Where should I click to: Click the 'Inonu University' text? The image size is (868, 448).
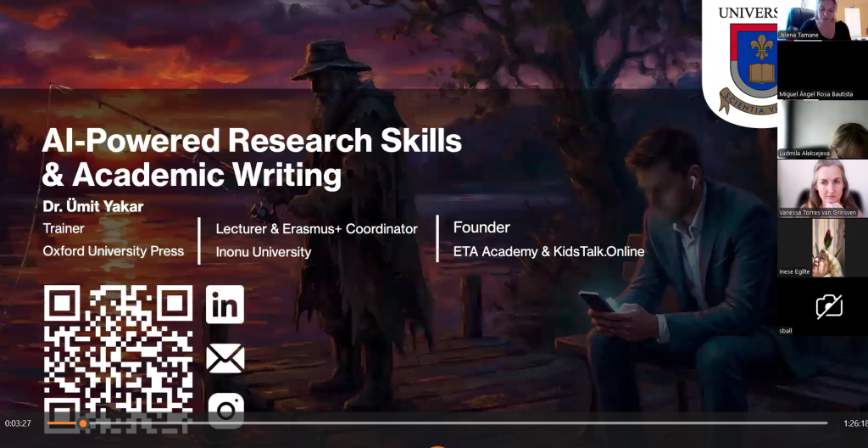[264, 252]
